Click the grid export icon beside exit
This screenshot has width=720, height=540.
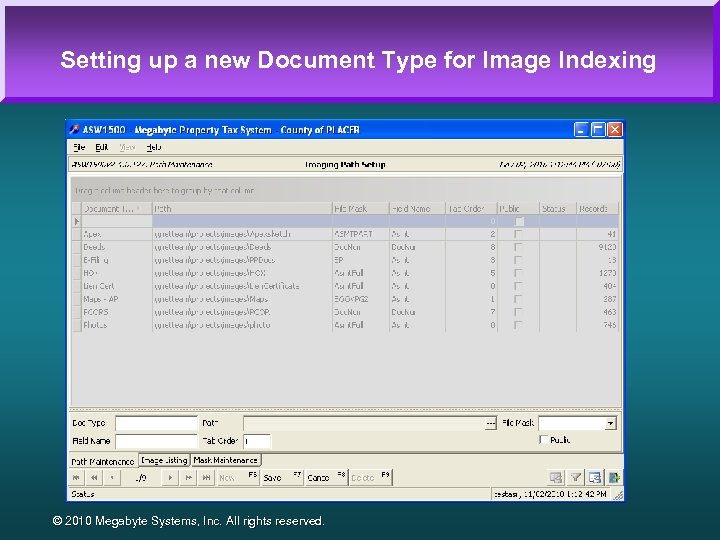[595, 478]
